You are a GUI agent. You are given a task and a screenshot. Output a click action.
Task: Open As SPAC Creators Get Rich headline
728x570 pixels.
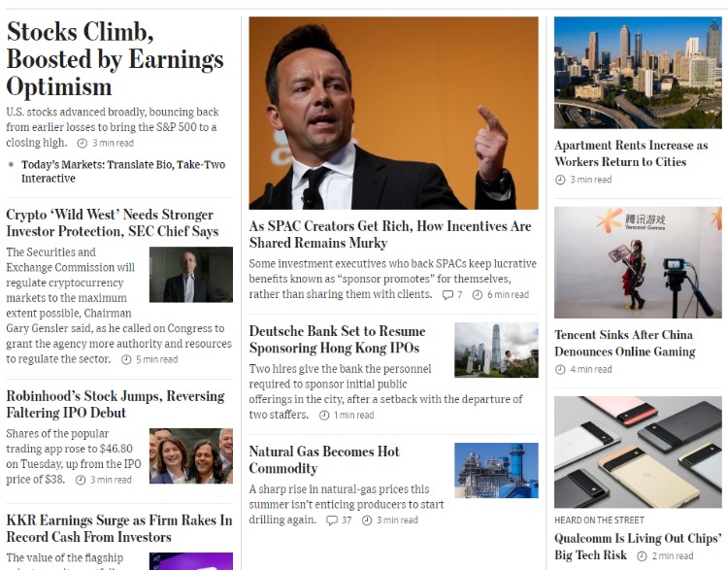click(x=390, y=234)
